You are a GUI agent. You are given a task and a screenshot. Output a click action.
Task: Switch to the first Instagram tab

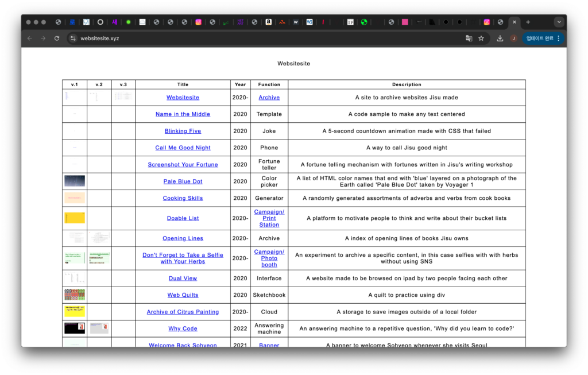(198, 22)
